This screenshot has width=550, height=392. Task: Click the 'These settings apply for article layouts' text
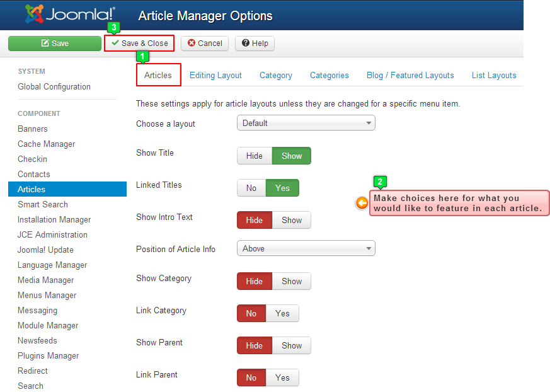(x=298, y=104)
